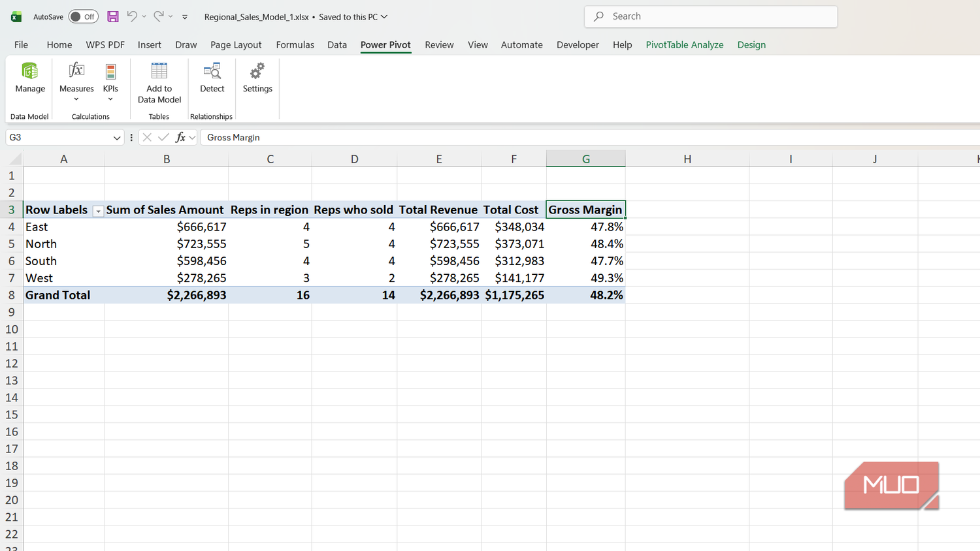980x551 pixels.
Task: Expand the formula bar function dropdown
Action: [192, 138]
